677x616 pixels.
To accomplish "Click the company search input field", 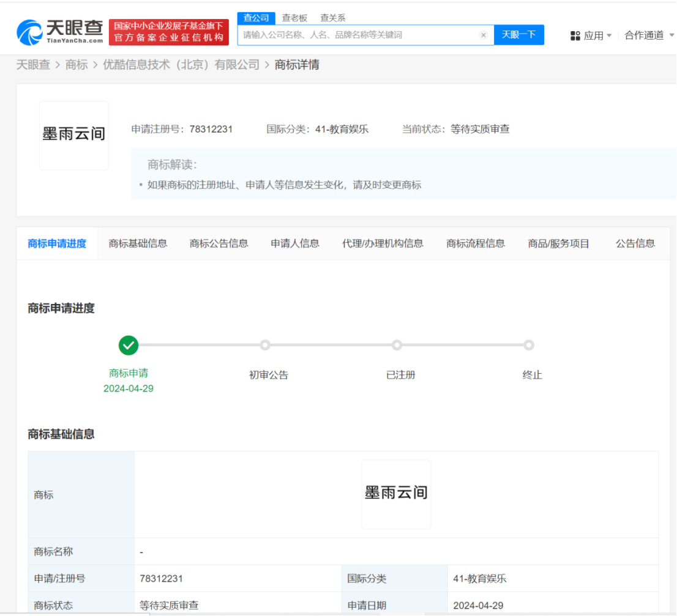I will 361,35.
